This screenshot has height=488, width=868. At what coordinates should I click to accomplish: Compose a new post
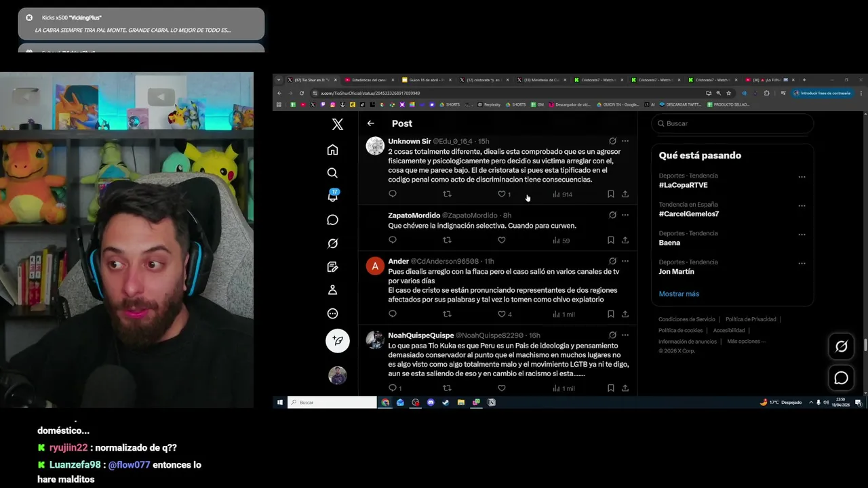click(x=338, y=340)
